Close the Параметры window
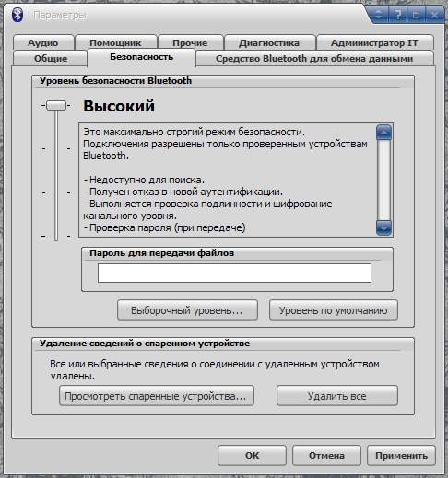The width and height of the screenshot is (448, 478). pyautogui.click(x=434, y=15)
